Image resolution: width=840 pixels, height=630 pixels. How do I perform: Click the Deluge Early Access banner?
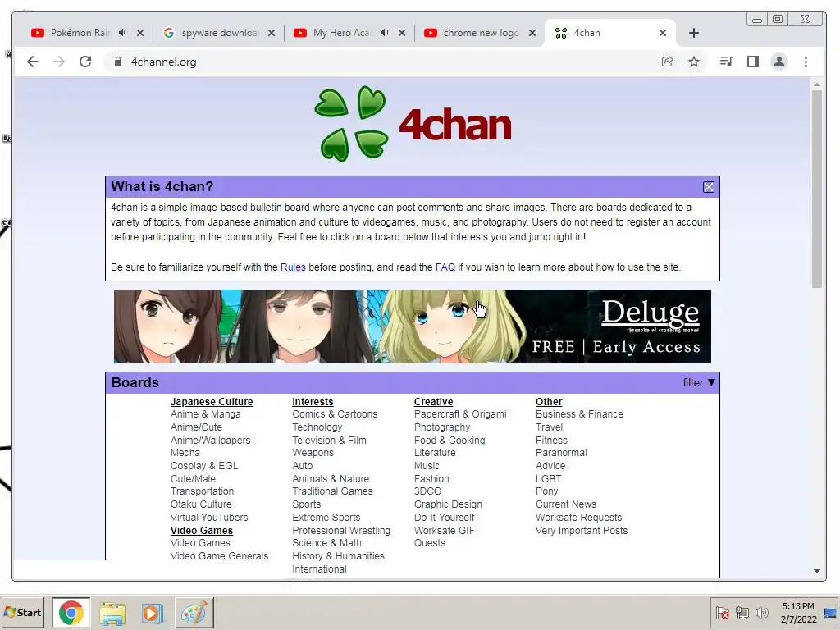click(413, 326)
